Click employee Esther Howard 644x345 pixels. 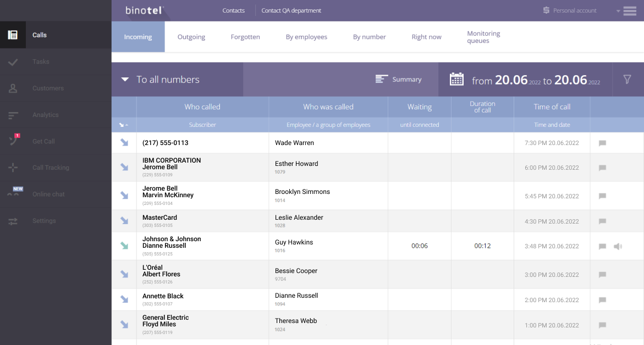tap(296, 163)
